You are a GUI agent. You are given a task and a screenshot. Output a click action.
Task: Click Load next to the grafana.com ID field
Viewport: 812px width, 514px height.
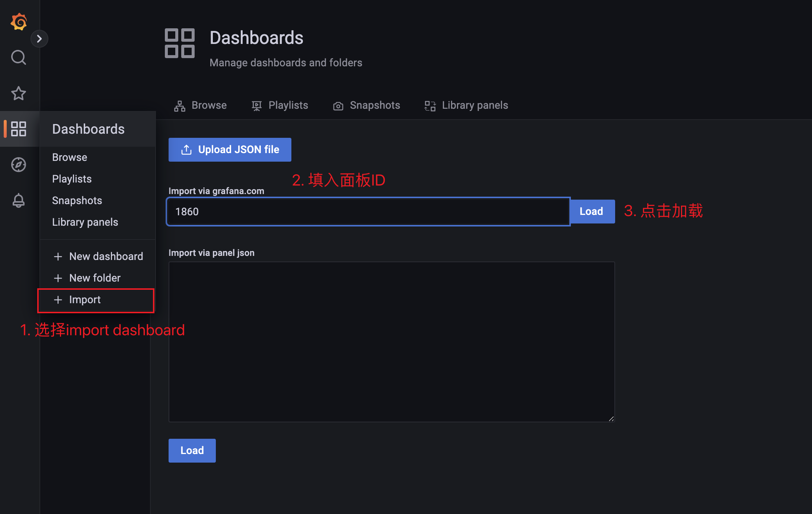[x=592, y=212]
